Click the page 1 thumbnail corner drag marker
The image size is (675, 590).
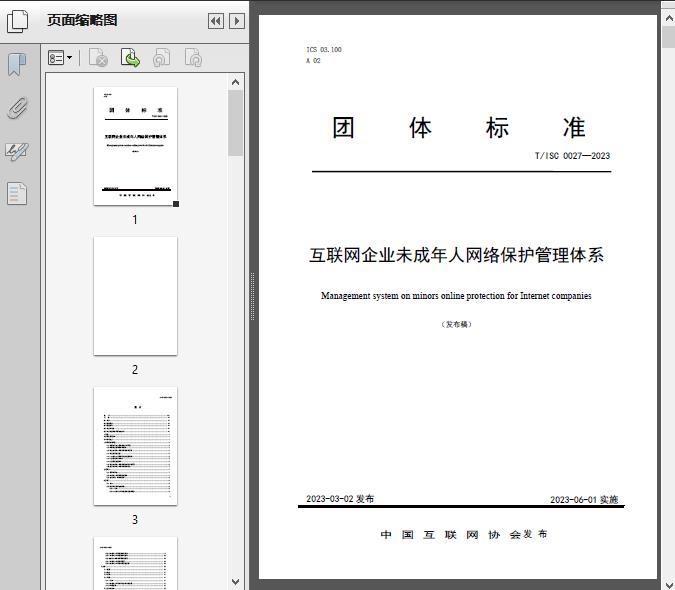tap(176, 204)
